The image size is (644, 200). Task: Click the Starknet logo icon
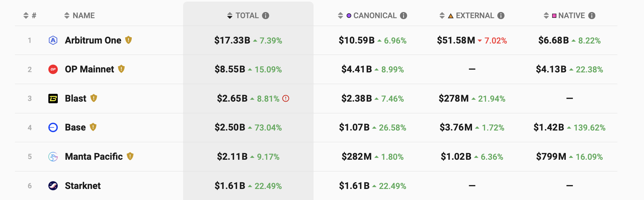click(53, 186)
